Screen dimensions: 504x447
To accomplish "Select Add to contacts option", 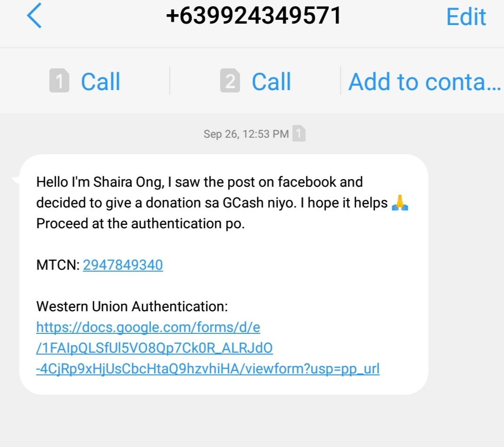I will point(424,82).
